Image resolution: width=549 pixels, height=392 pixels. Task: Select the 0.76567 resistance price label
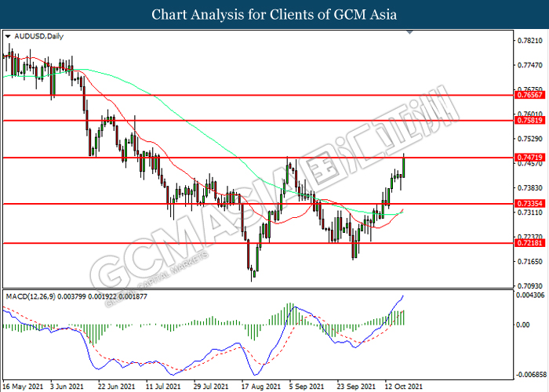tap(529, 95)
